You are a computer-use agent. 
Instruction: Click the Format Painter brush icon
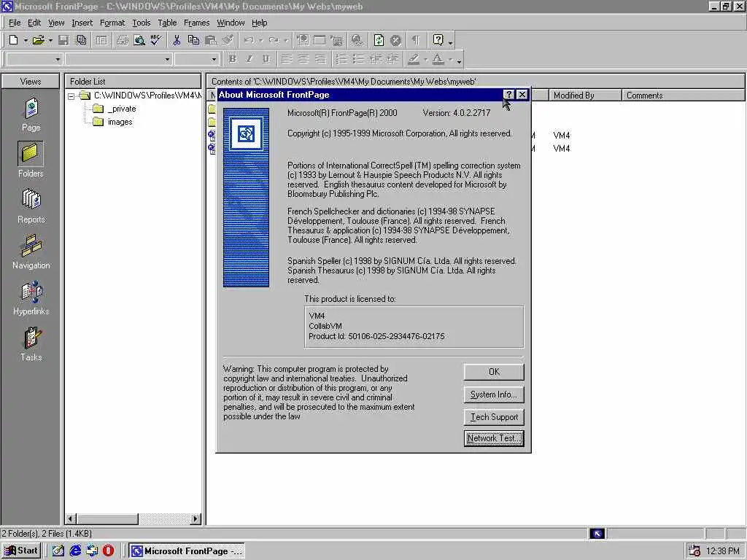228,41
